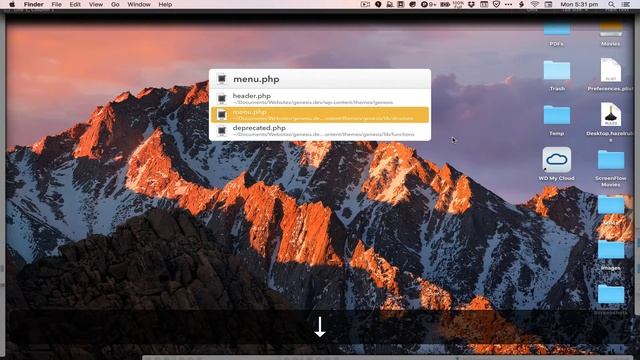The image size is (640, 360).
Task: Open the Help menu
Action: (x=165, y=4)
